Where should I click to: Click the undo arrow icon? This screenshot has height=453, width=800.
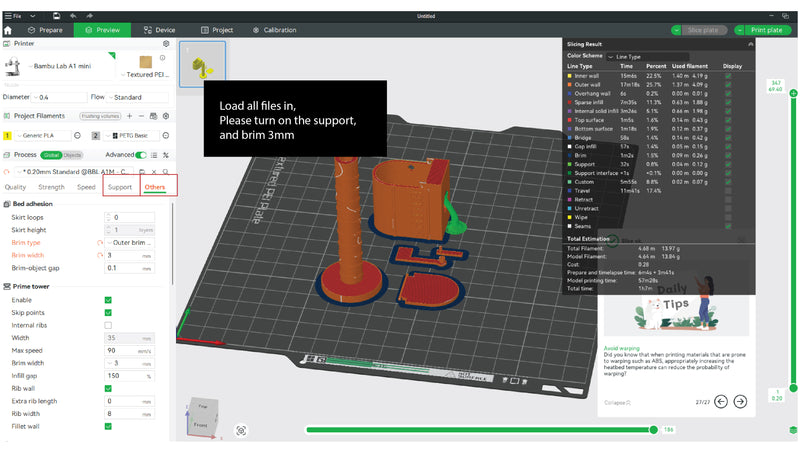(x=73, y=16)
